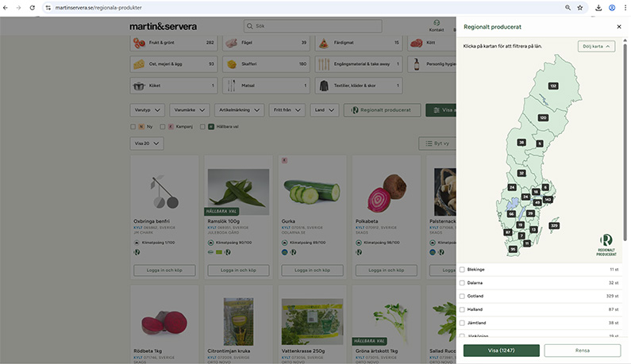Enable the Hållbara val checkbox
Image resolution: width=631 pixels, height=364 pixels.
point(202,127)
